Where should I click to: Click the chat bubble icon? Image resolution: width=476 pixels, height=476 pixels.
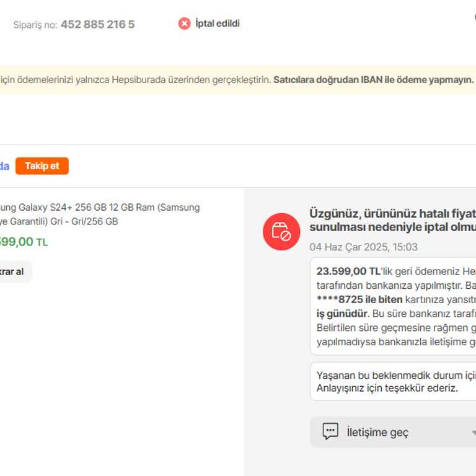point(330,431)
